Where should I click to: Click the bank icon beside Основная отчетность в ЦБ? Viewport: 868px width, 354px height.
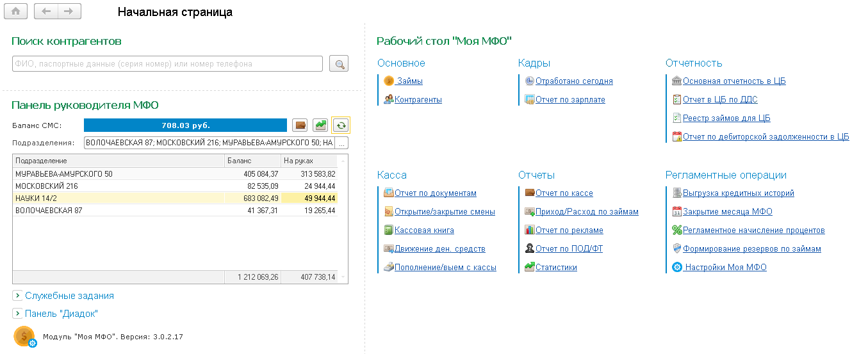(677, 81)
